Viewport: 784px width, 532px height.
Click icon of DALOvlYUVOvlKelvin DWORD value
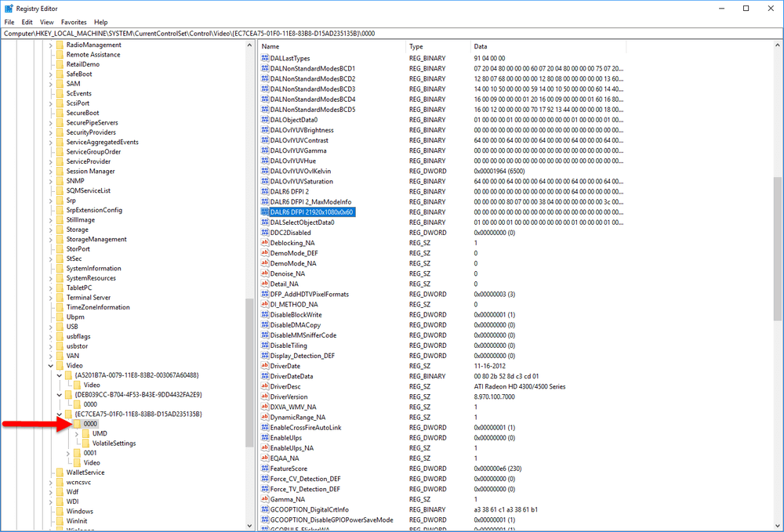265,171
